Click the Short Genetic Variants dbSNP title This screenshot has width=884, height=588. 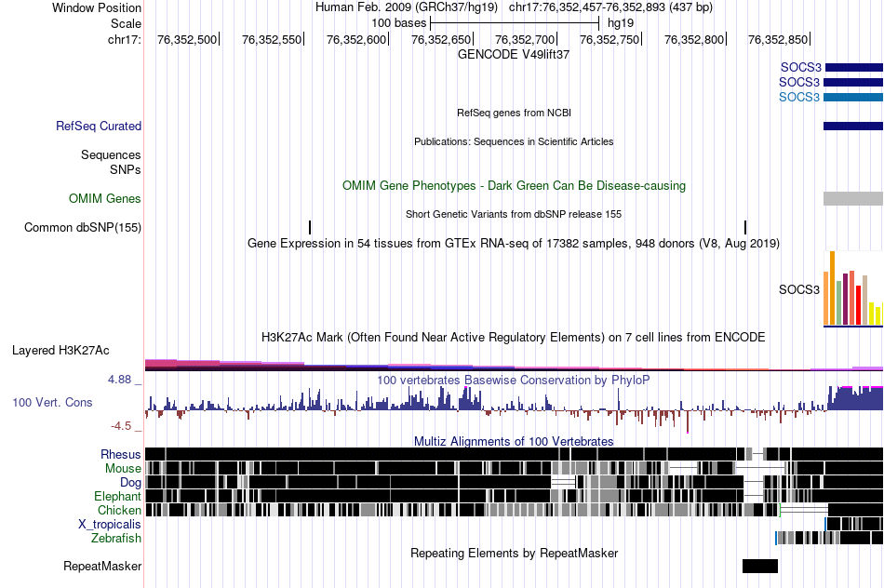[x=514, y=214]
